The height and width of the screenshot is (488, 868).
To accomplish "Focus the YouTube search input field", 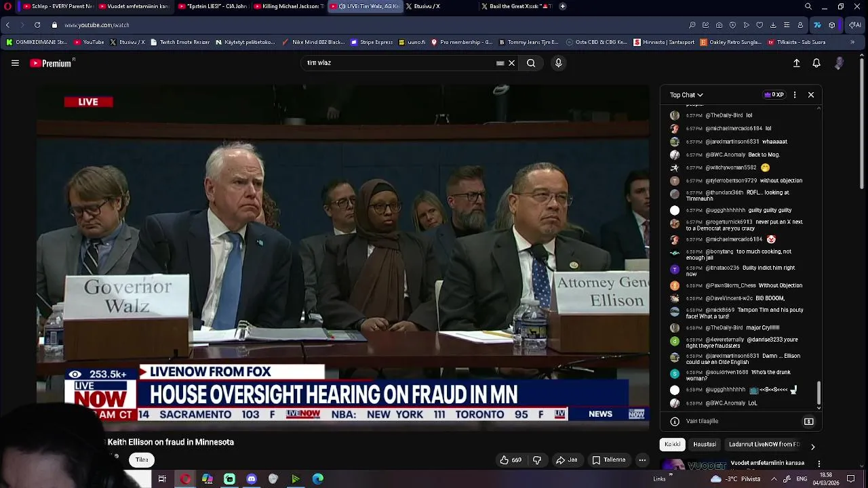I will [400, 63].
